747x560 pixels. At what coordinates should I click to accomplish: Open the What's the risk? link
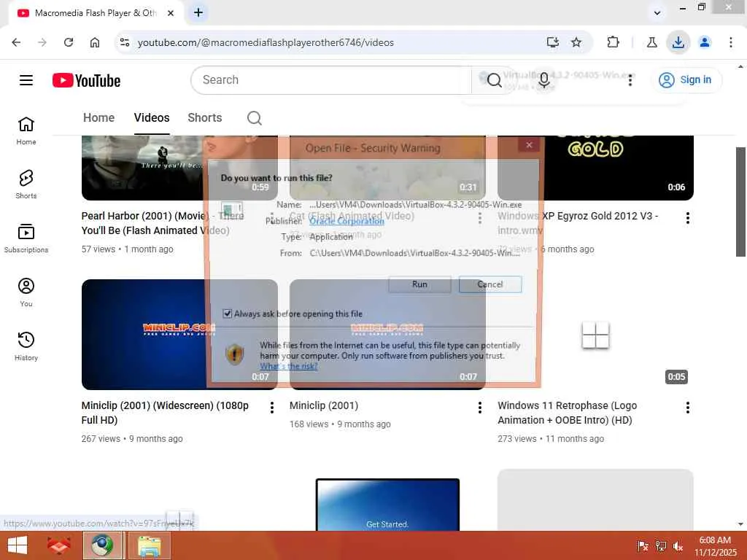pos(288,366)
